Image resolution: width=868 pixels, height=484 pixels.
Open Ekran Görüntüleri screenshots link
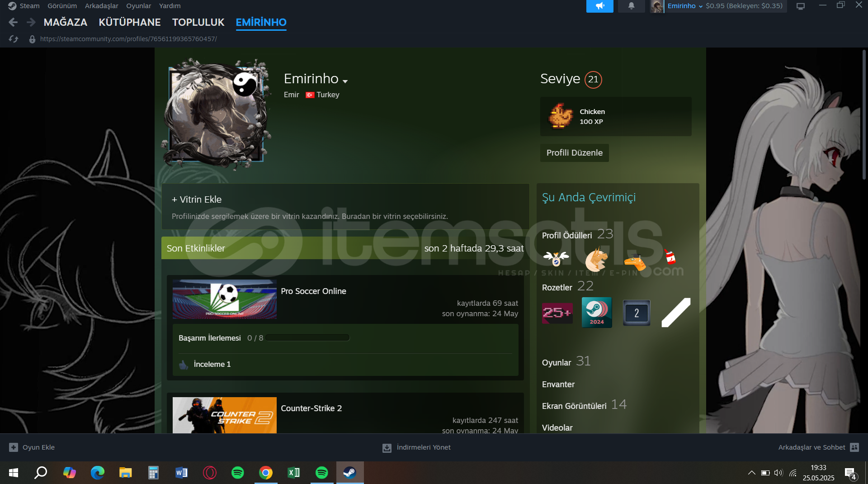coord(584,405)
